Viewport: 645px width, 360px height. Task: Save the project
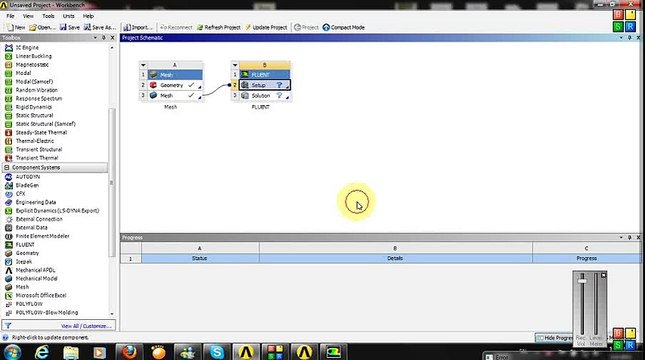pyautogui.click(x=70, y=28)
